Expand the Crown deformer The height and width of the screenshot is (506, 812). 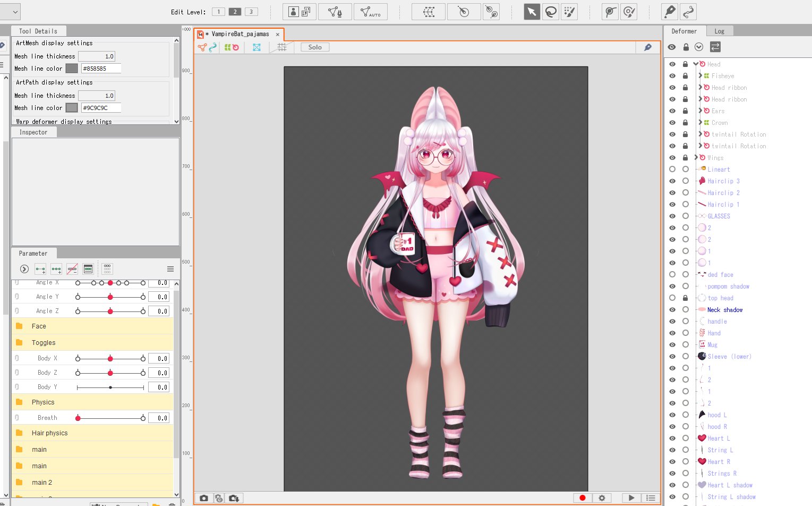[x=700, y=123]
